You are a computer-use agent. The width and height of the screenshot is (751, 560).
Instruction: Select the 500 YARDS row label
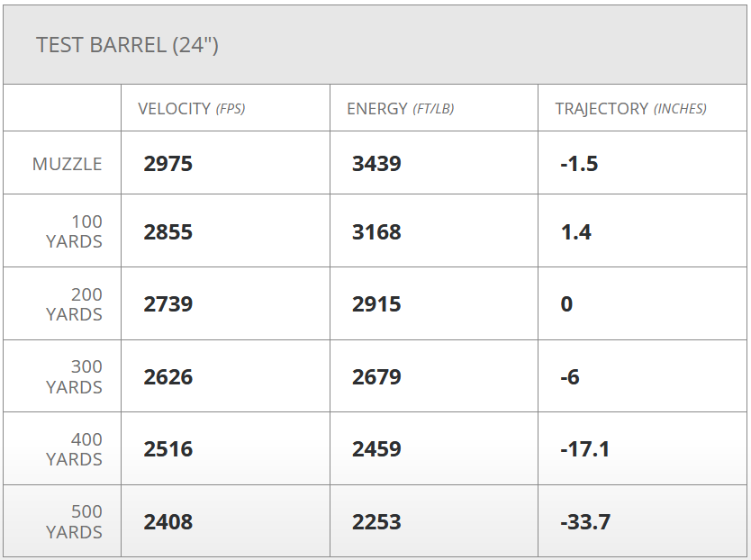coord(74,522)
